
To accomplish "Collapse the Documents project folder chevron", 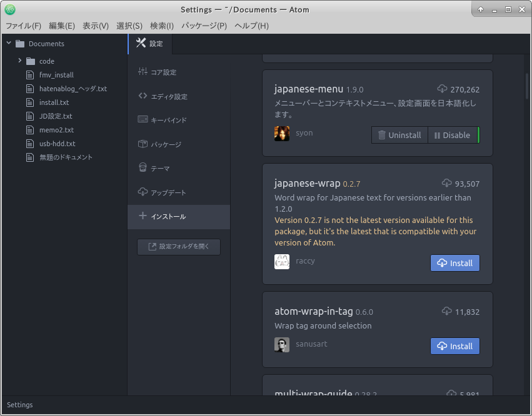I will (9, 43).
